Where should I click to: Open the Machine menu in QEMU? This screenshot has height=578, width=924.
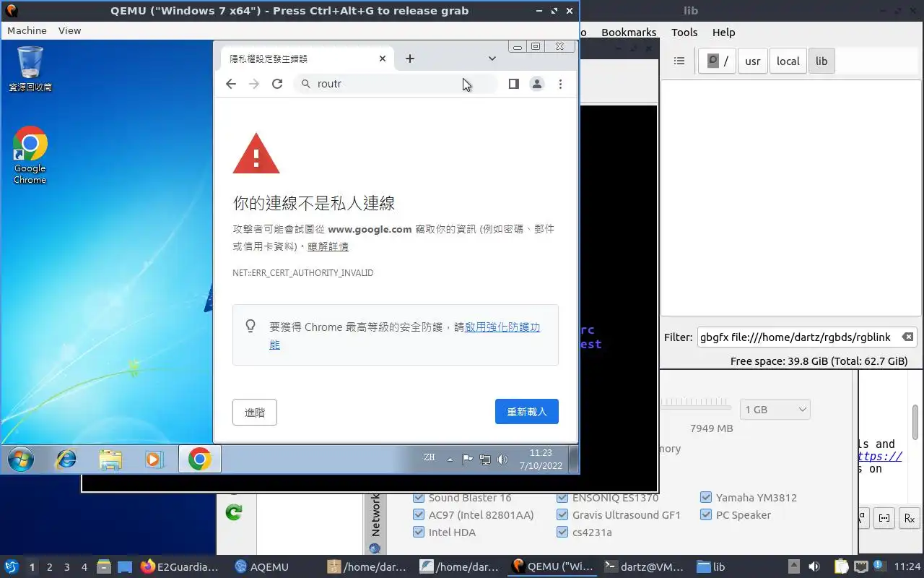(27, 30)
